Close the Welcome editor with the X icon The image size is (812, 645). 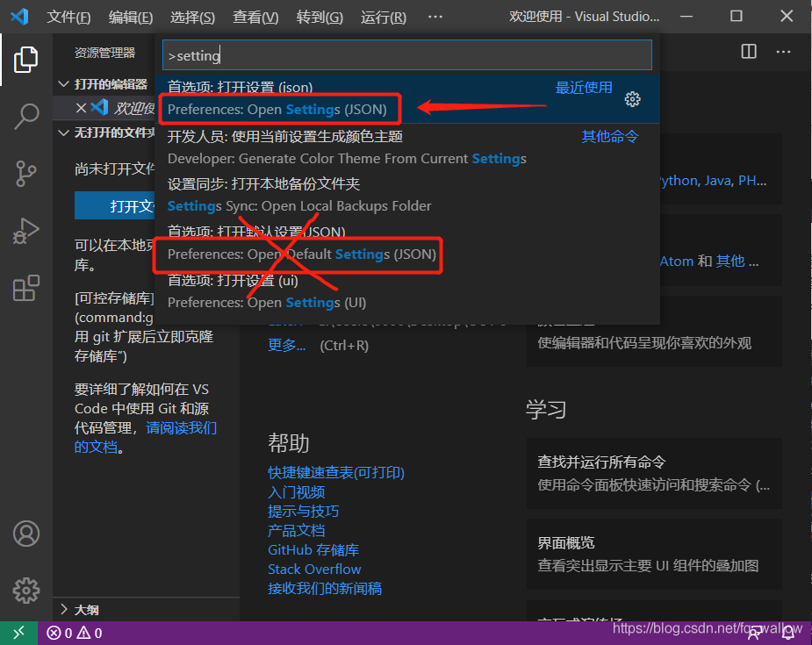tap(81, 108)
